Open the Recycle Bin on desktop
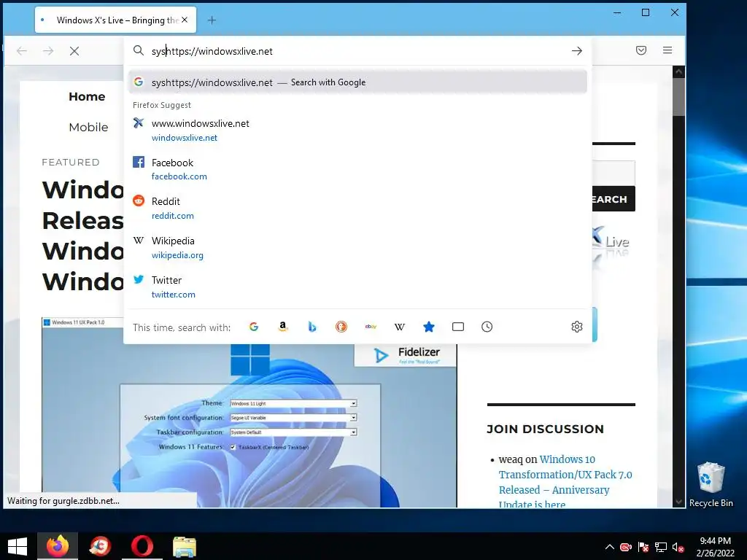Image resolution: width=747 pixels, height=560 pixels. (x=711, y=484)
